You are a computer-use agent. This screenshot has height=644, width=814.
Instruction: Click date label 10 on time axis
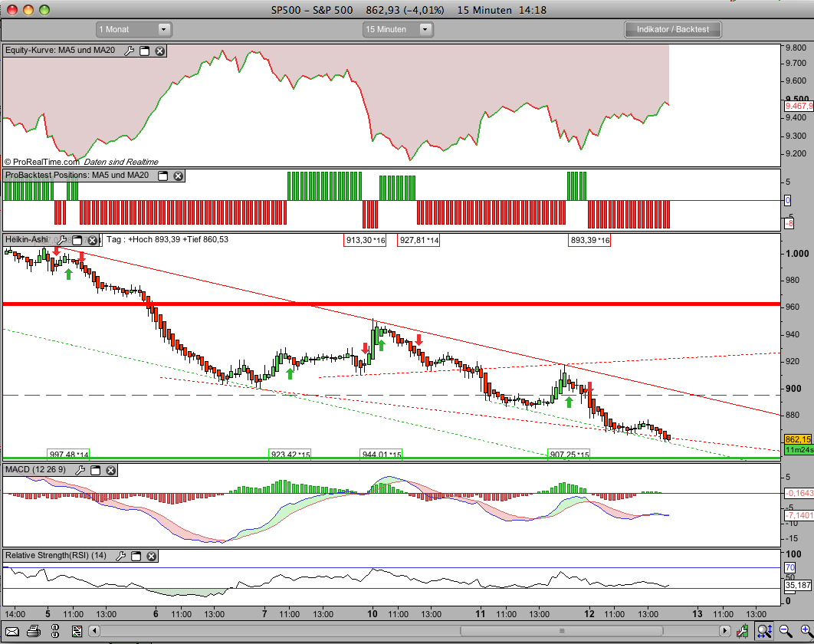point(373,614)
